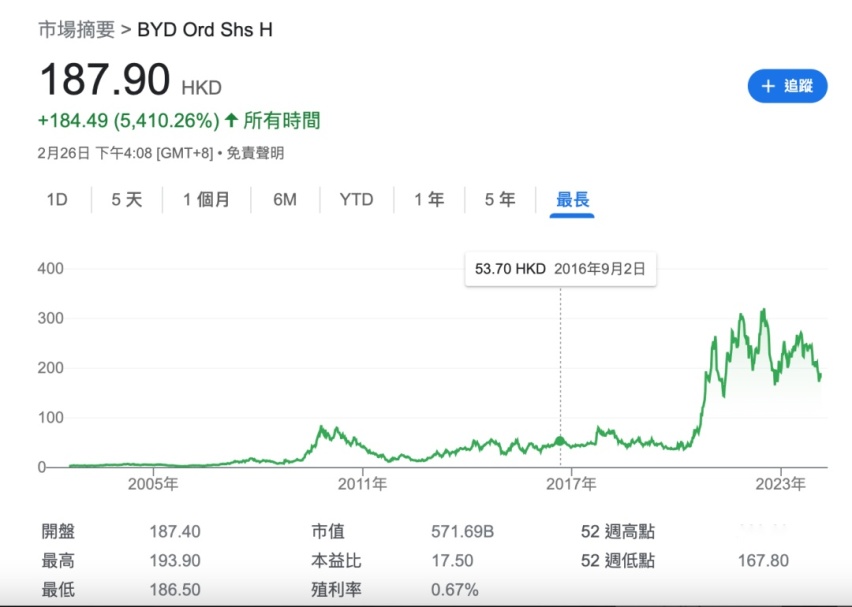
Task: Select the 1D time range tab
Action: (x=57, y=199)
